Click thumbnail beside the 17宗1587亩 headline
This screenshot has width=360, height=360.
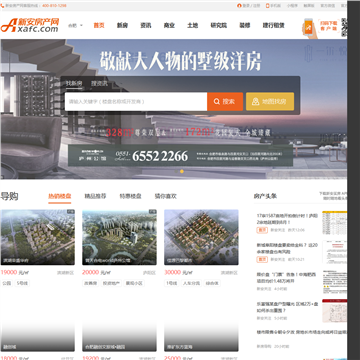(334, 223)
